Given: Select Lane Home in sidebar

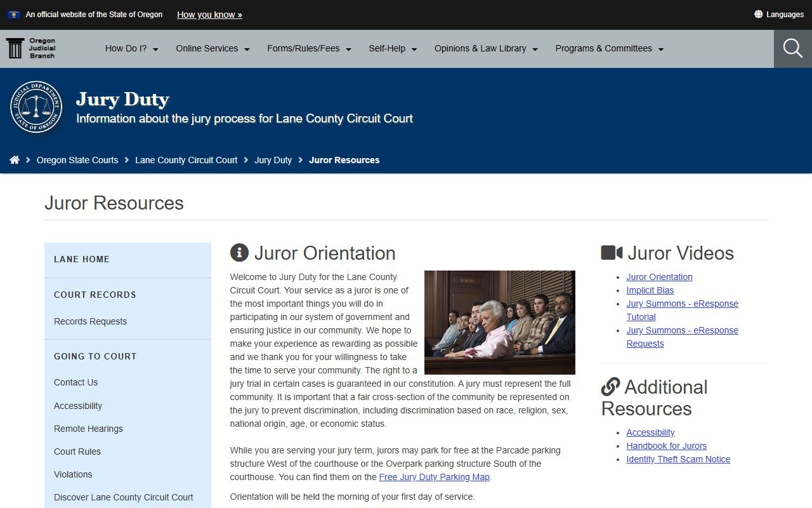Looking at the screenshot, I should pos(82,259).
